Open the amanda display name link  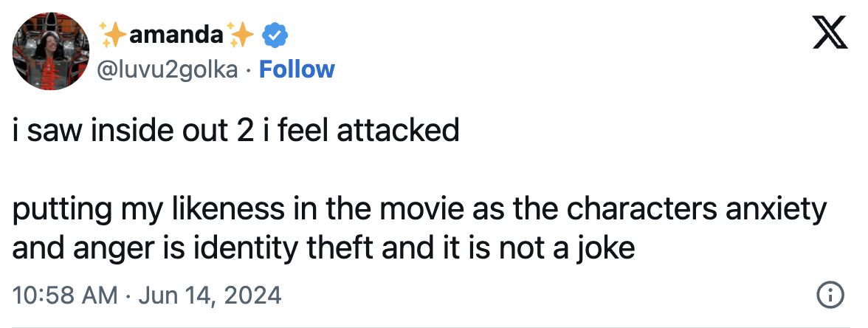tap(176, 34)
